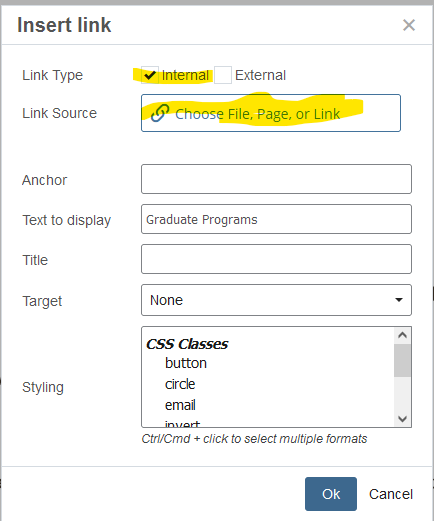The width and height of the screenshot is (434, 521).
Task: Click the CSS Classes group header
Action: (187, 344)
